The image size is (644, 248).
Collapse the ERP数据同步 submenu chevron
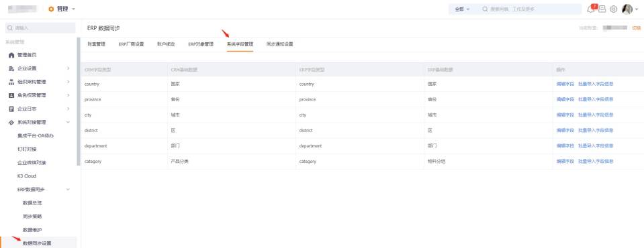[x=68, y=190]
